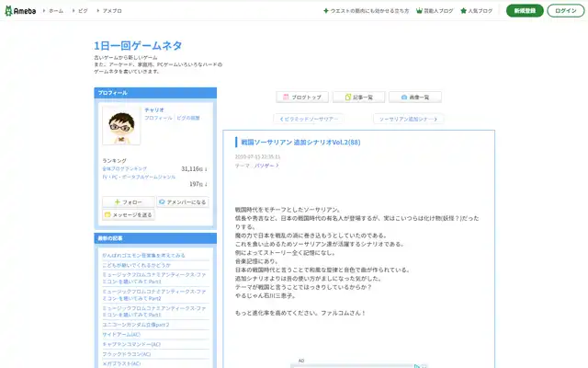Image resolution: width=588 pixels, height=368 pixels.
Task: Click アメンバーになる button
Action: point(183,202)
